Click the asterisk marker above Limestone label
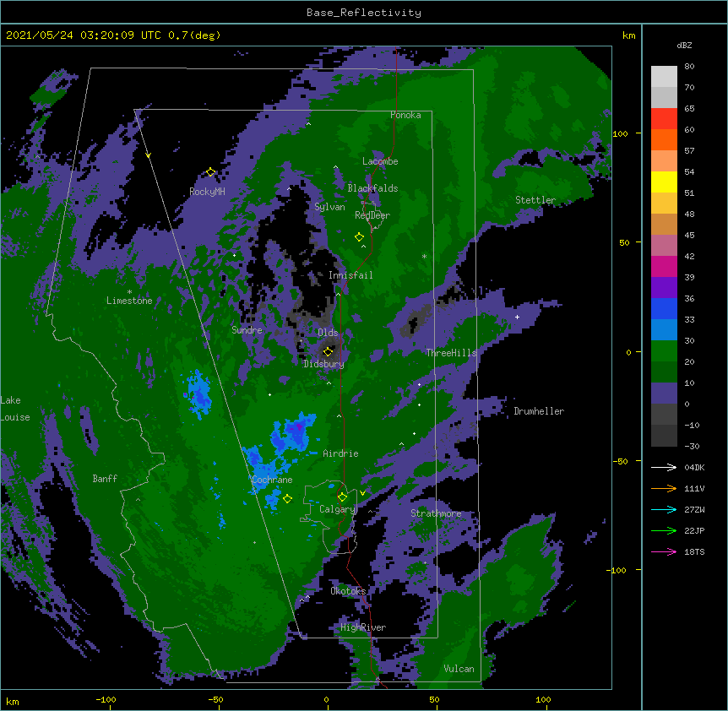Image resolution: width=728 pixels, height=711 pixels. point(129,292)
